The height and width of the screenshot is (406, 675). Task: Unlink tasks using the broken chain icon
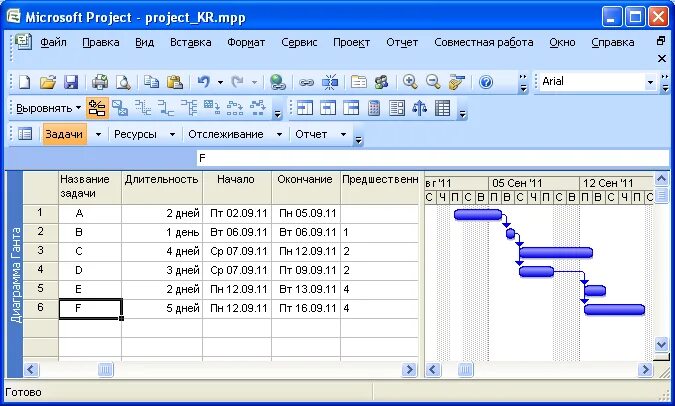click(330, 82)
